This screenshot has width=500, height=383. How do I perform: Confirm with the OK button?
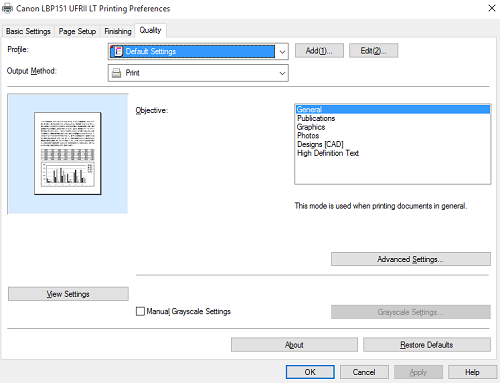click(x=310, y=372)
